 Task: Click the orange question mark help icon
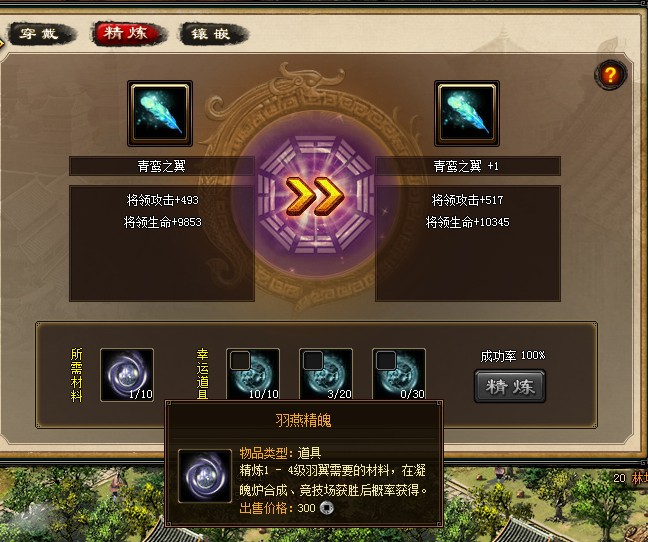pyautogui.click(x=610, y=75)
